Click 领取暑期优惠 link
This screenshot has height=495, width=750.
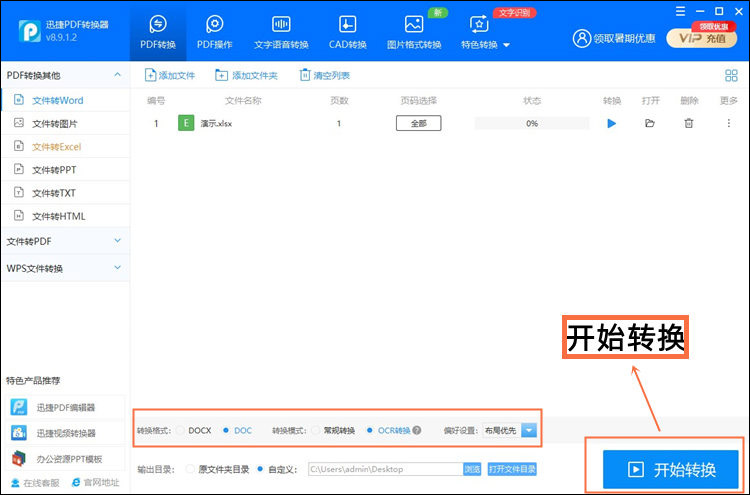(624, 38)
